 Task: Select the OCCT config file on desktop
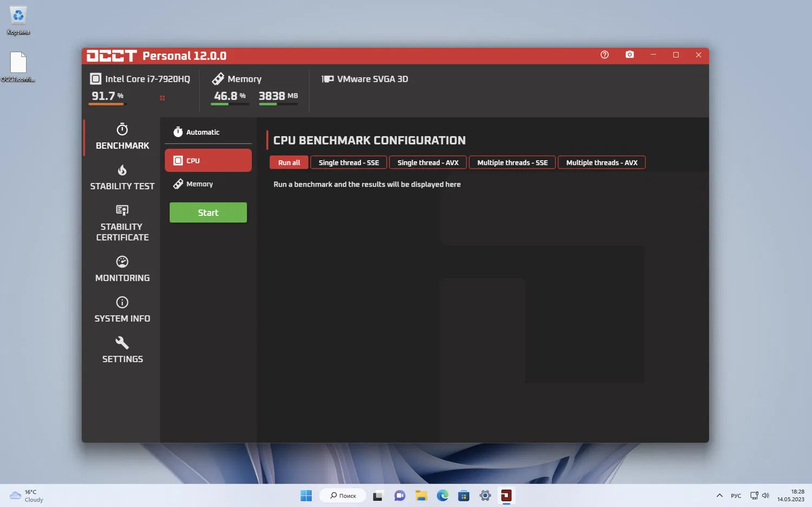[x=18, y=67]
